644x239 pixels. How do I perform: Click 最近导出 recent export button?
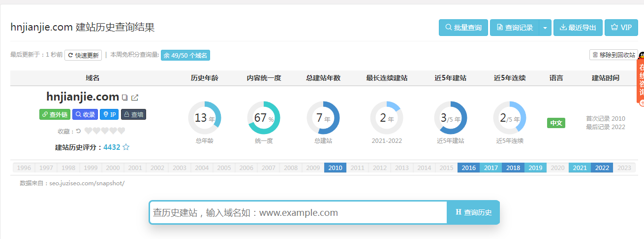tap(578, 28)
